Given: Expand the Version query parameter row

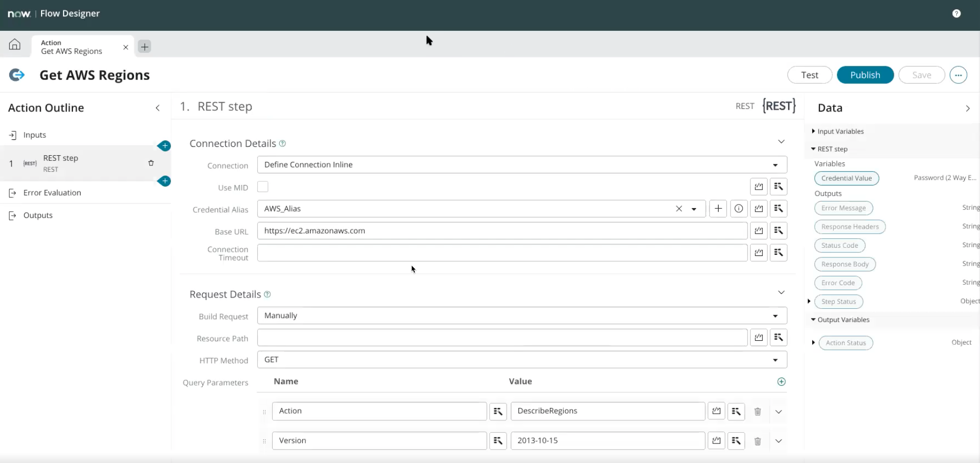Looking at the screenshot, I should click(x=779, y=441).
